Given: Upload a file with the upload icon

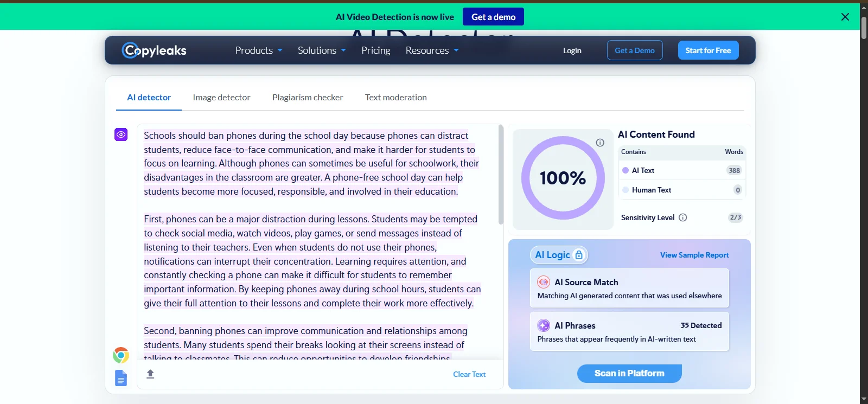Looking at the screenshot, I should pos(151,374).
